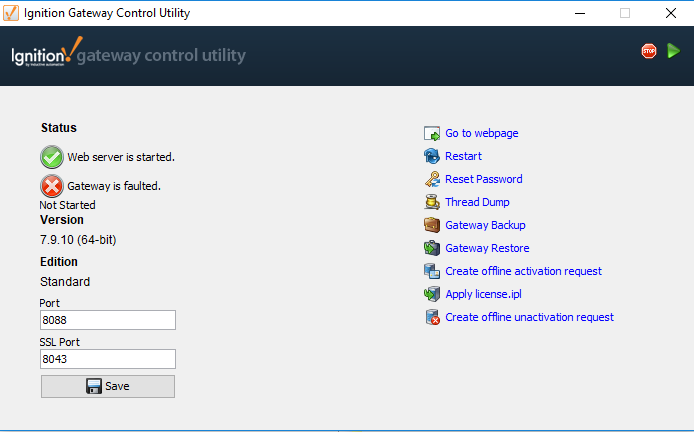Click the version text '7.9.10 (64-bit)'

tap(78, 240)
